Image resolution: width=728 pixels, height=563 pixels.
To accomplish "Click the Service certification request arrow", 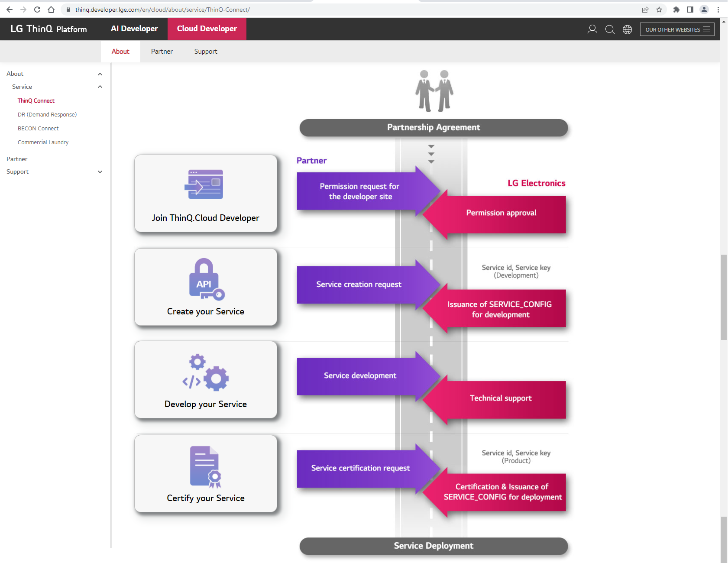I will (368, 469).
